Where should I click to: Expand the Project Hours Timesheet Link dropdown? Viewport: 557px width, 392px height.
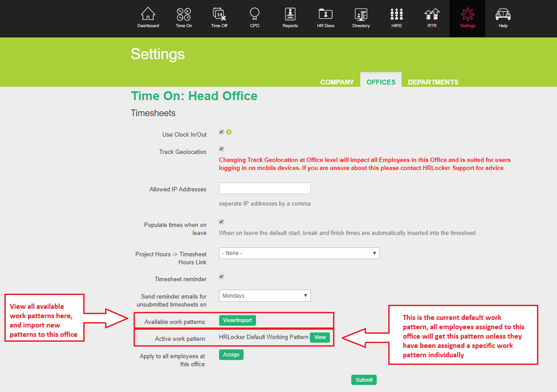[299, 253]
